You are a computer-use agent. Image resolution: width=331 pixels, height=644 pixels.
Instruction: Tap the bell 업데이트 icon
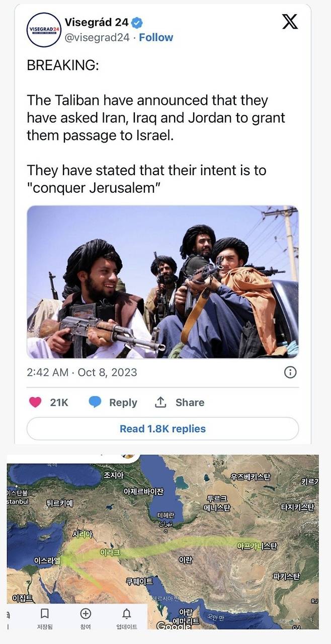pos(127,613)
